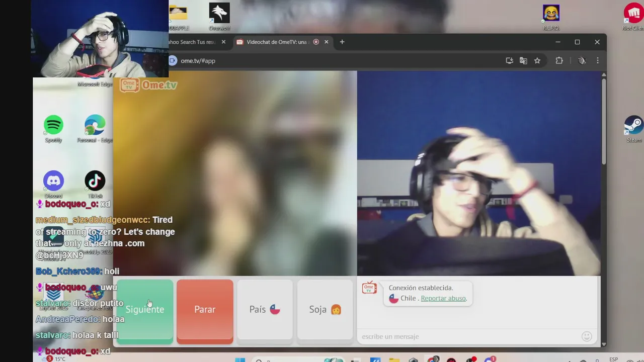Click the medium_sizedbludgeonwcc chat username
The width and height of the screenshot is (644, 362).
coord(93,220)
